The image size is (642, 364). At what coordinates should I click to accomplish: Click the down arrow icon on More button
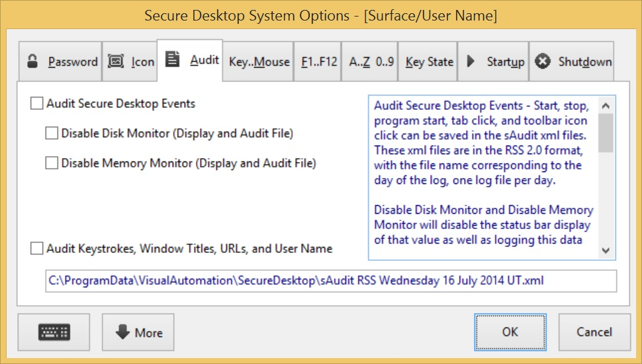[x=122, y=332]
